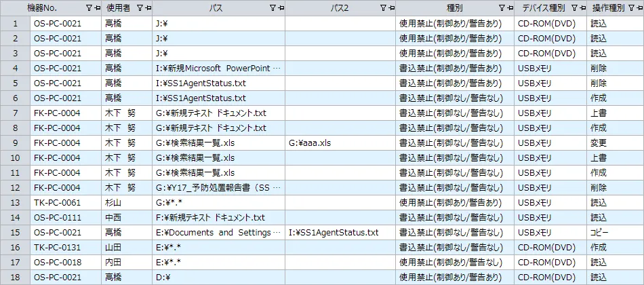Screen dimensions: 644x285
Task: Click E:¥Documents and Settings path cell
Action: [218, 232]
